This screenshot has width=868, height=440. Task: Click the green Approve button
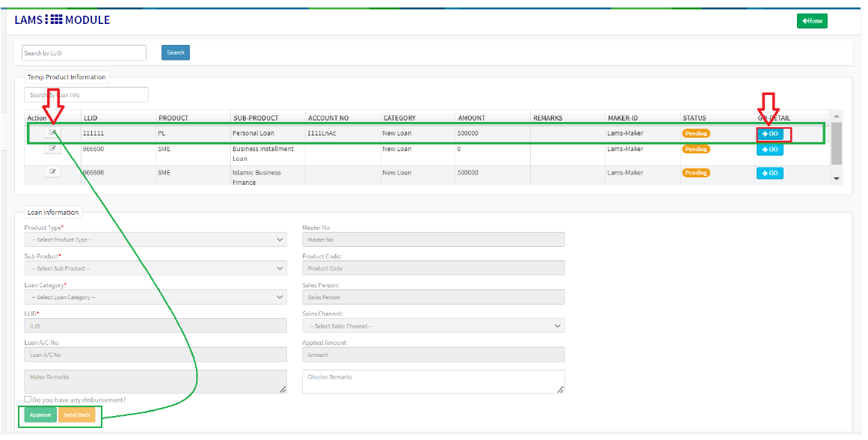[40, 415]
